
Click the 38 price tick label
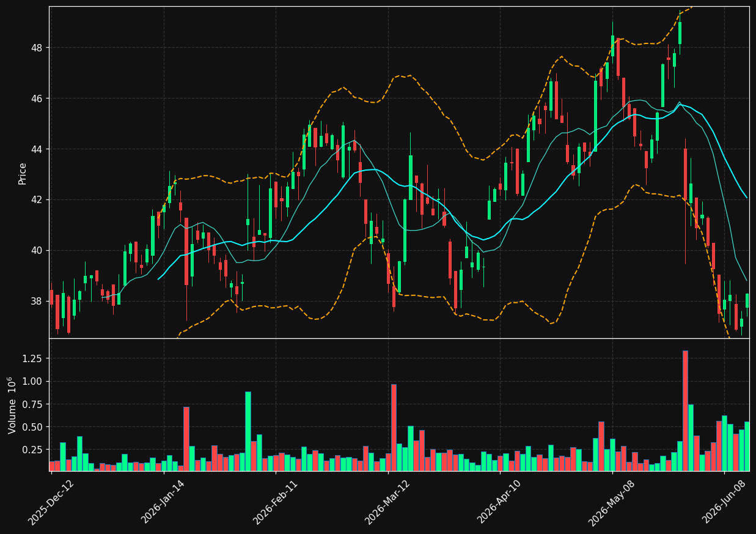[38, 302]
